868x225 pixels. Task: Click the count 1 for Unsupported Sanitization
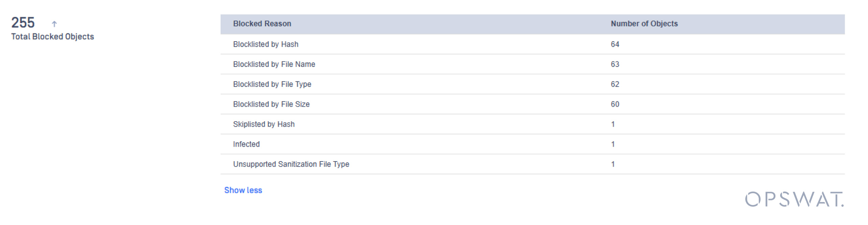tap(613, 164)
